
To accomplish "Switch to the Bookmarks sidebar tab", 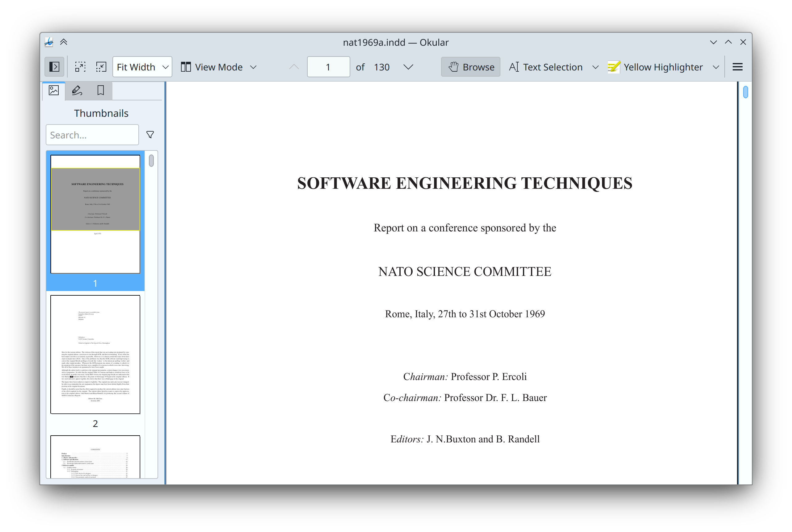I will point(100,91).
